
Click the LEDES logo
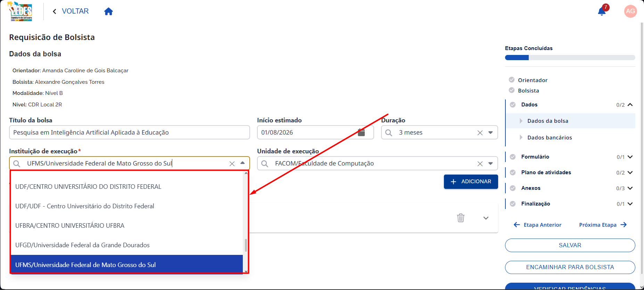(x=21, y=11)
